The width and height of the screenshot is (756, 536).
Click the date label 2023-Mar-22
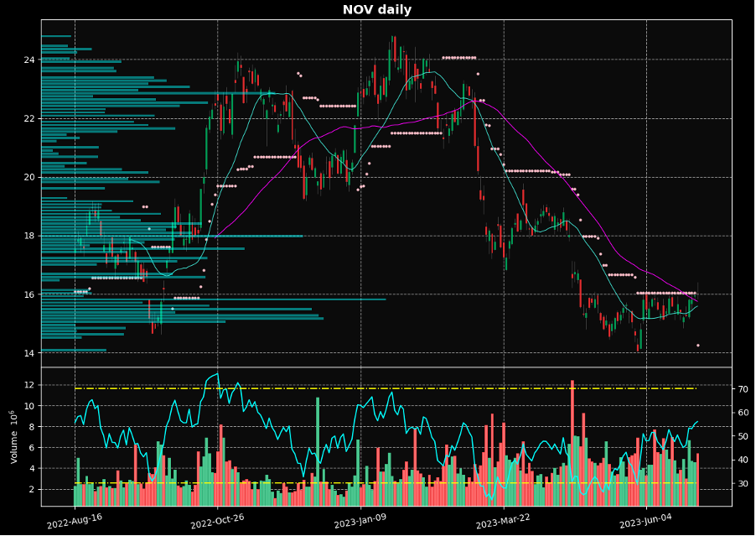tap(504, 521)
